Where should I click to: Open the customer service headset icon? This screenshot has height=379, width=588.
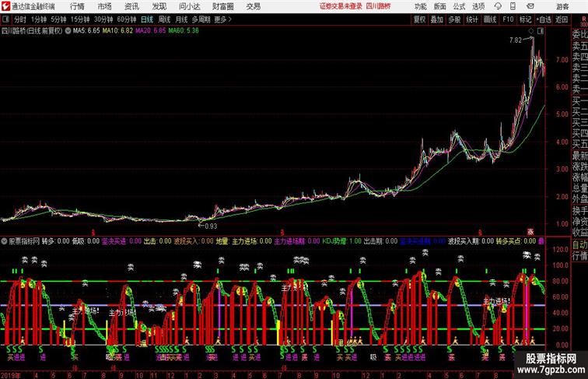click(x=498, y=6)
